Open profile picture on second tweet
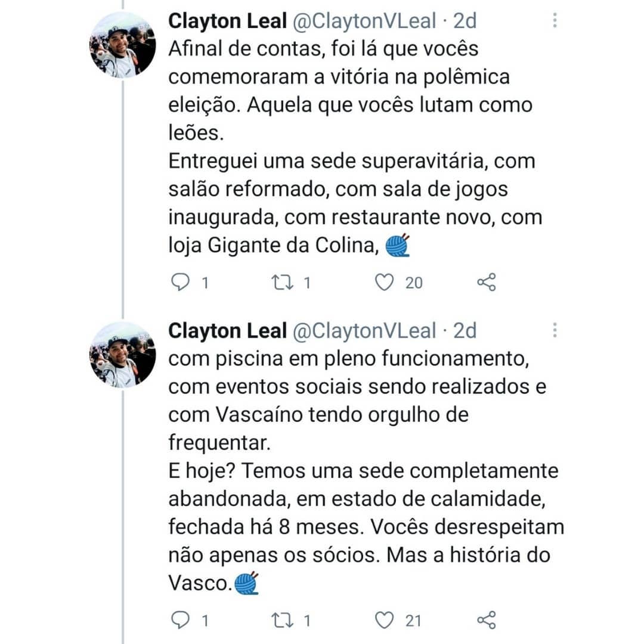The image size is (644, 644). [123, 355]
